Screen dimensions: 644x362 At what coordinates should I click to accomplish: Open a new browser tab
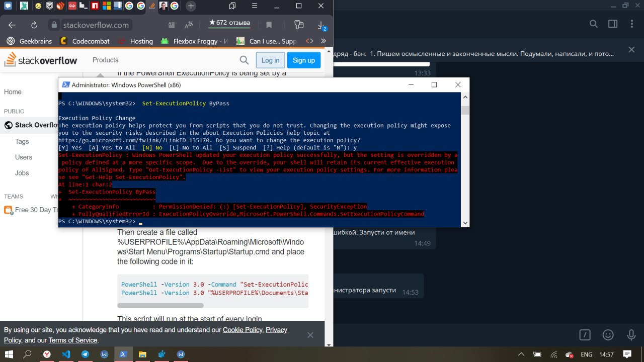click(191, 6)
